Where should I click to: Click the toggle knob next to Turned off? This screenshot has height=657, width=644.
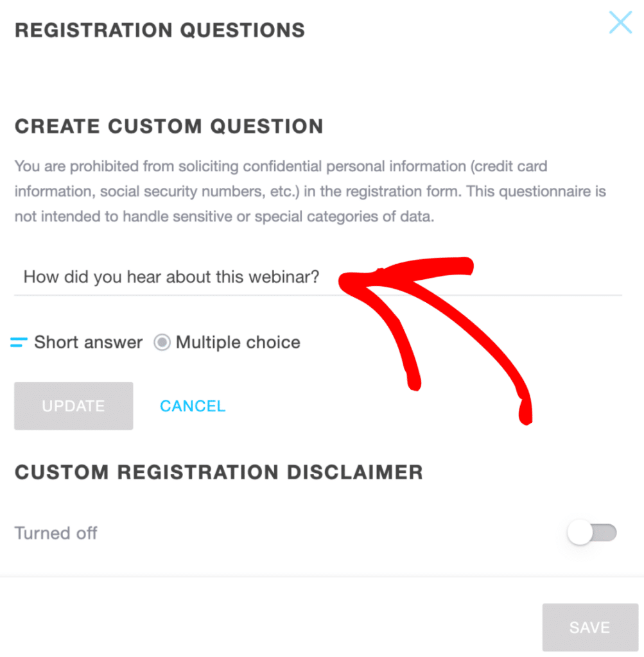(583, 533)
